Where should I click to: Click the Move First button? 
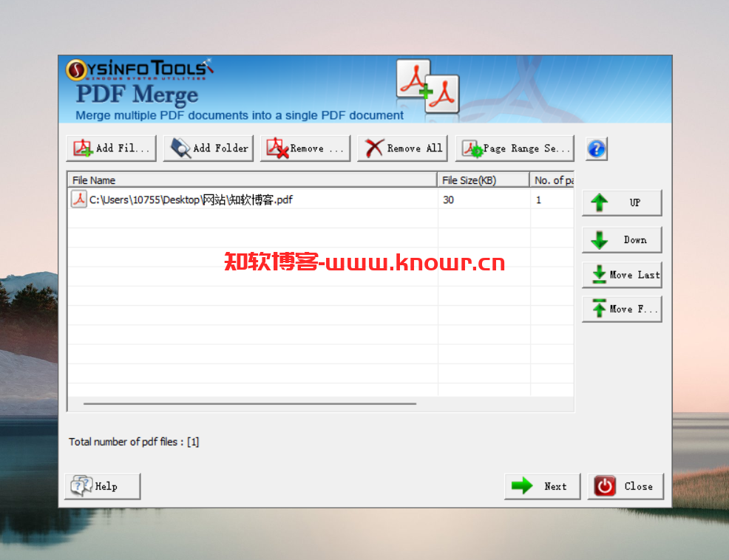pyautogui.click(x=622, y=309)
